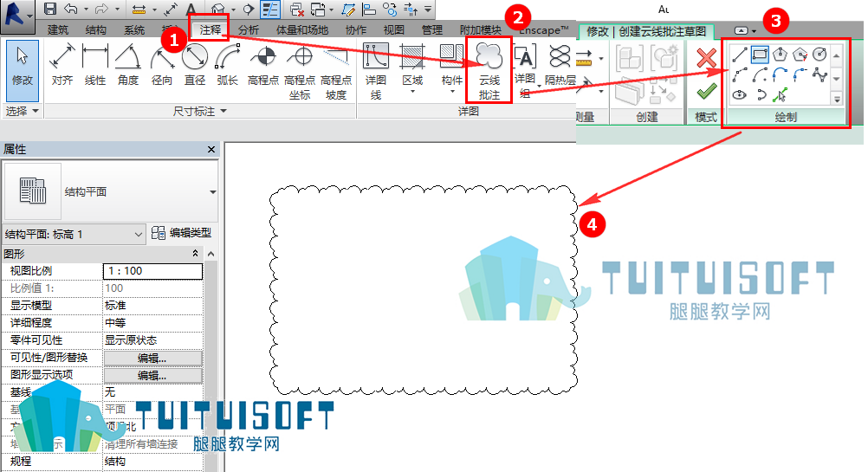Open the 结构 (Structure) ribbon tab
This screenshot has width=868, height=472.
pyautogui.click(x=96, y=30)
